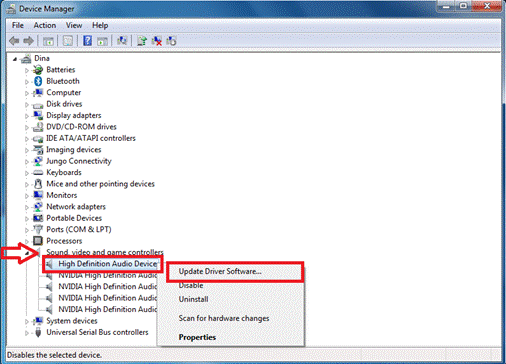The width and height of the screenshot is (506, 364).
Task: Click the Forward arrow toolbar icon
Action: (29, 41)
